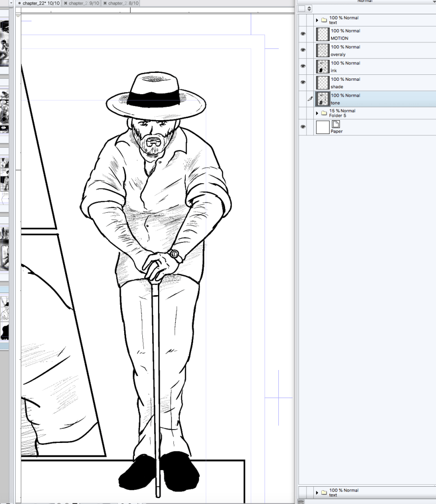Expand the text folder in the bottom panel
Screen dimensions: 436x504
pos(317,493)
